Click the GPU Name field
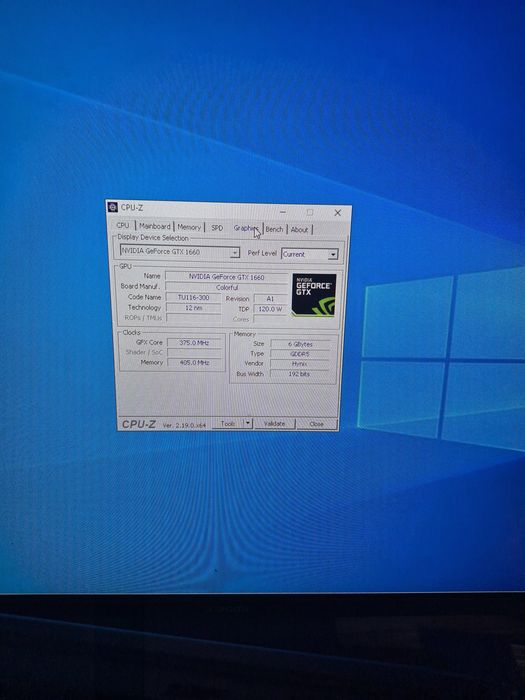Image resolution: width=525 pixels, height=700 pixels. [226, 277]
